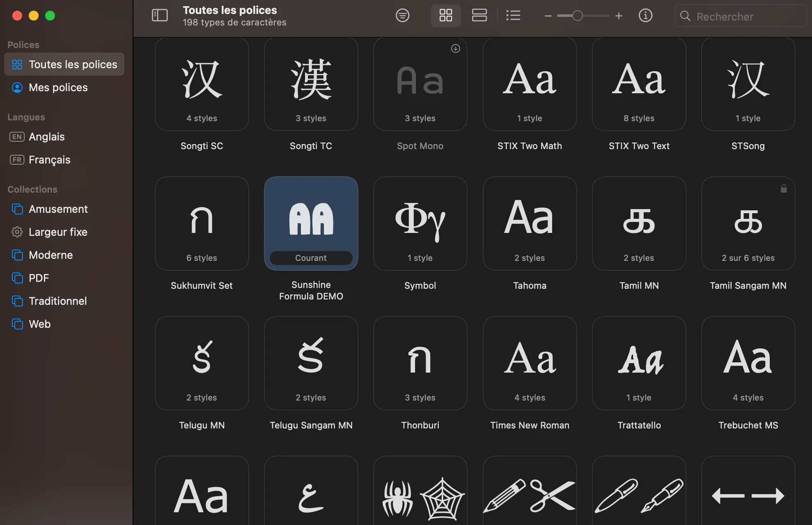Select the Songti TC font tile

coord(311,84)
